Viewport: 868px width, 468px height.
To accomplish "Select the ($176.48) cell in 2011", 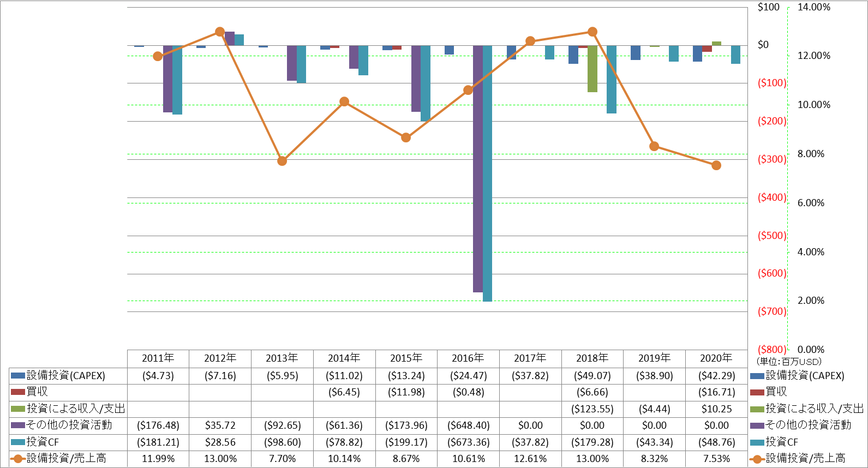I will click(158, 425).
